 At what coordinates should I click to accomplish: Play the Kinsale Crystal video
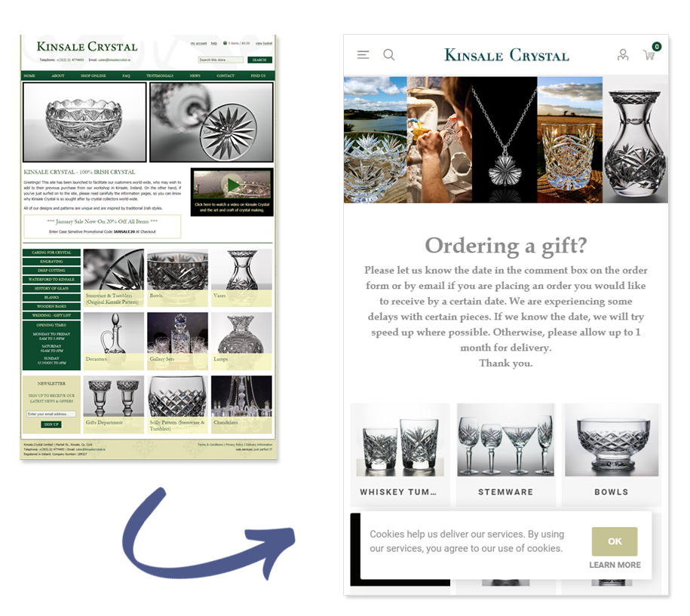232,185
